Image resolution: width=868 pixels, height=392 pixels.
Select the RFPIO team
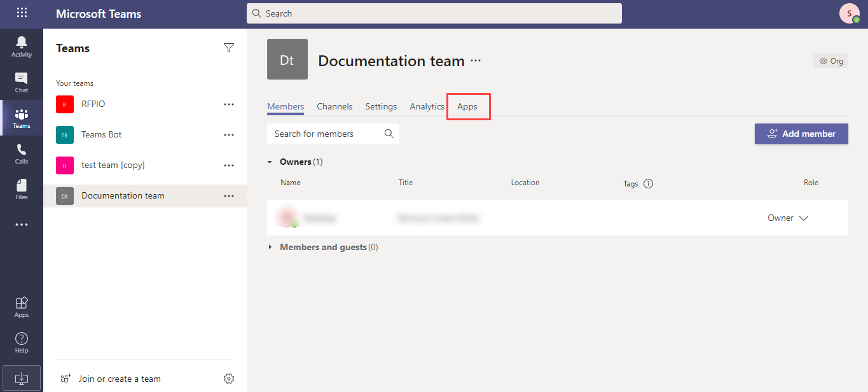click(145, 104)
